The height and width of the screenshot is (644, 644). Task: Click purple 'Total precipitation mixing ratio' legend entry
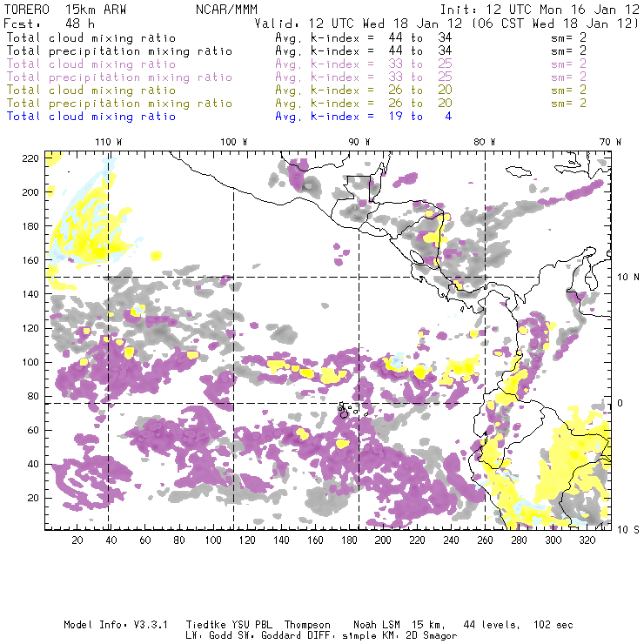[119, 77]
